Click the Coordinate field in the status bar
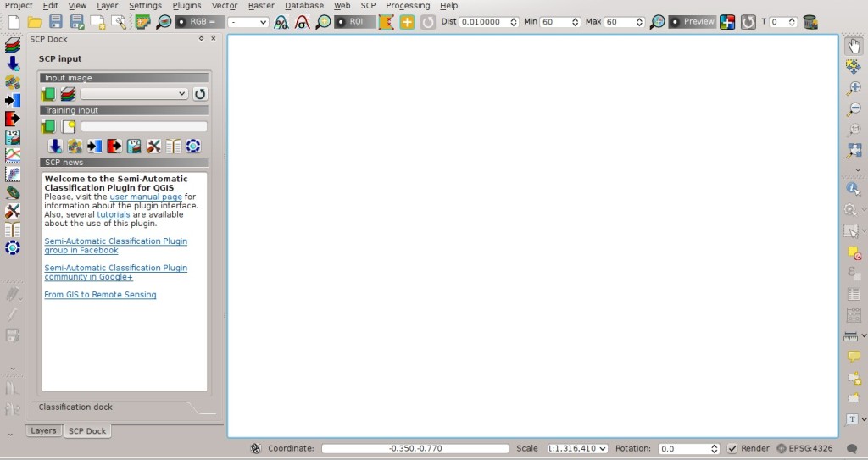Image resolution: width=868 pixels, height=460 pixels. click(x=415, y=448)
